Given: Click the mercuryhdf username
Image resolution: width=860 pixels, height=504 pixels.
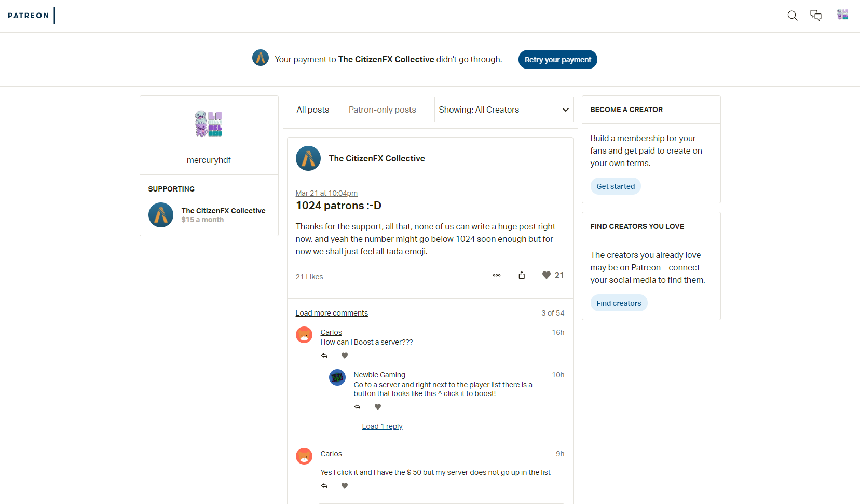Looking at the screenshot, I should tap(209, 160).
